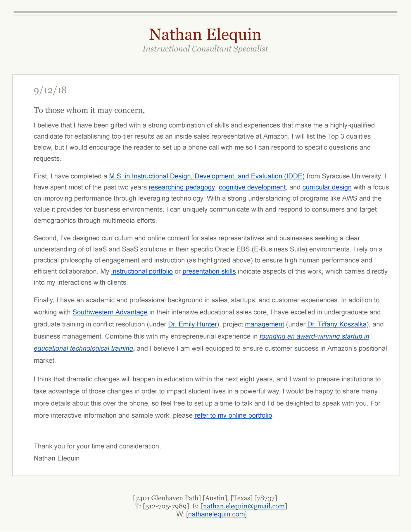
Task: Visit the Southwestern Advantage link
Action: click(x=110, y=312)
